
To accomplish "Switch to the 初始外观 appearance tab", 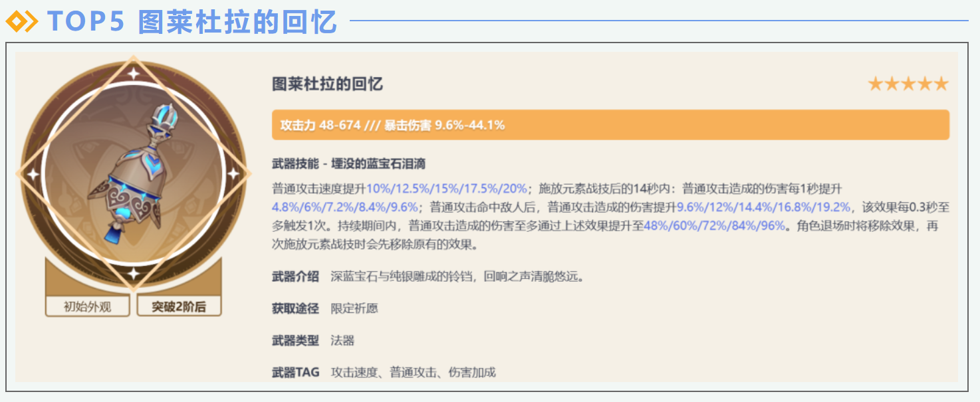I will (88, 306).
